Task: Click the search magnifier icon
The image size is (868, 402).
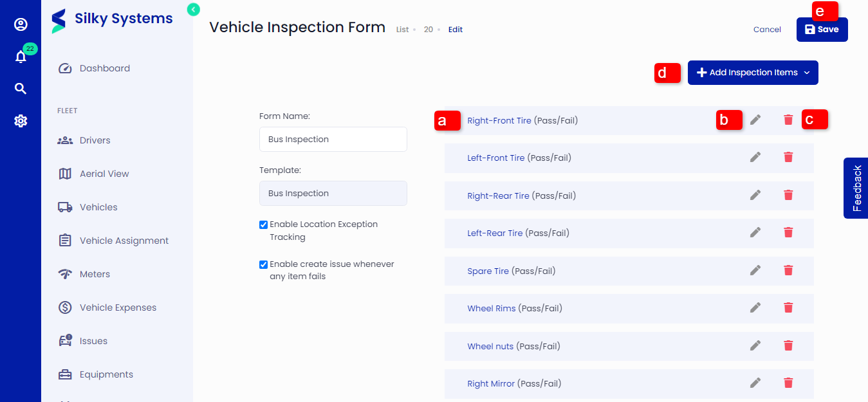Action: [x=21, y=89]
